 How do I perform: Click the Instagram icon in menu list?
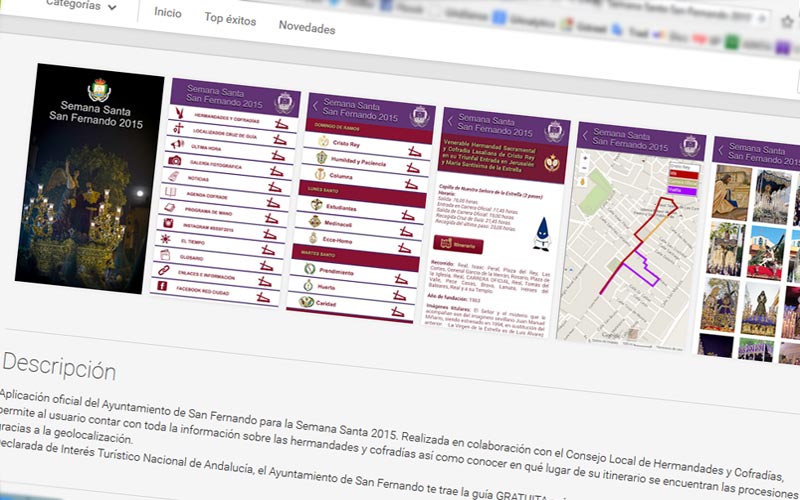tap(168, 223)
